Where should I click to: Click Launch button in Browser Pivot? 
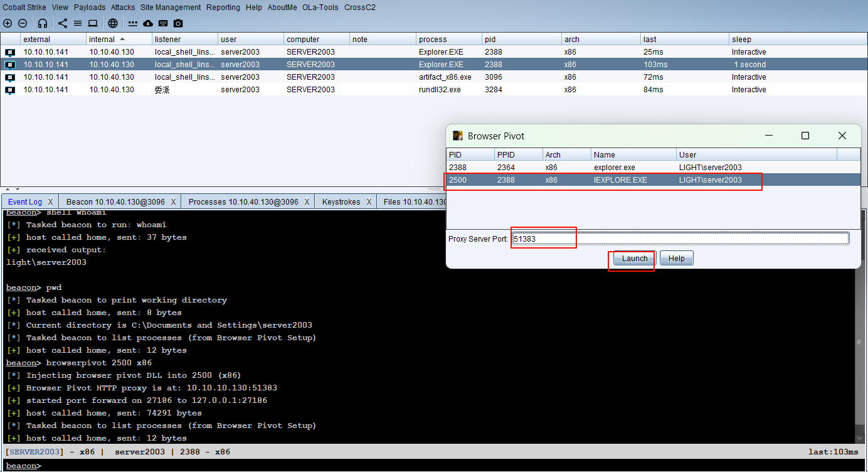pyautogui.click(x=635, y=259)
